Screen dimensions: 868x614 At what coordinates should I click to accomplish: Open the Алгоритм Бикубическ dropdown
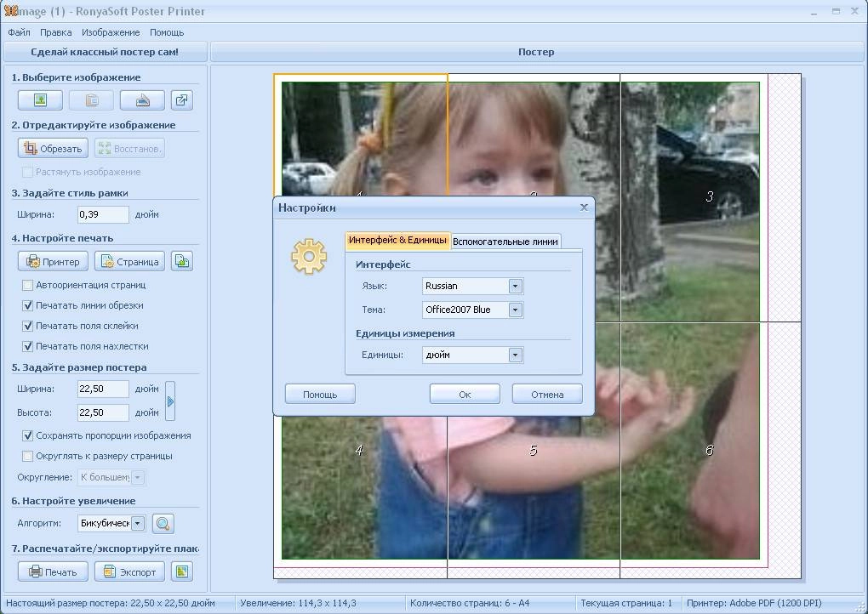coord(139,523)
